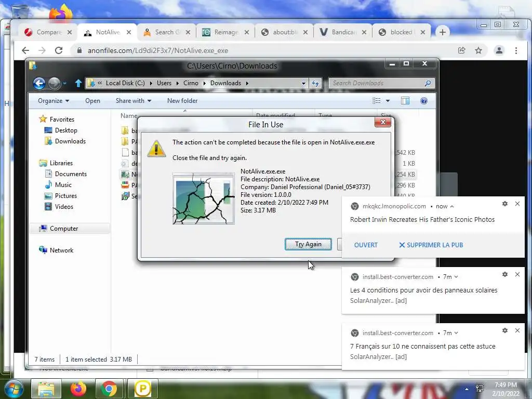Open the Share with dropdown
Image resolution: width=532 pixels, height=399 pixels.
click(x=134, y=101)
